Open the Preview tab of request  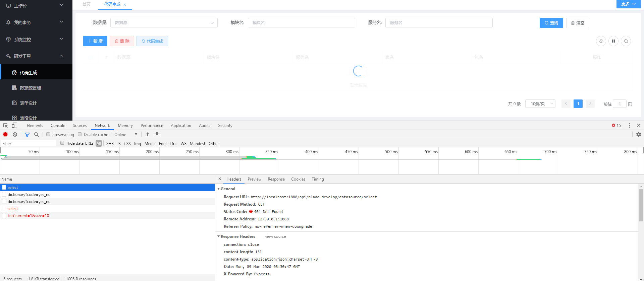(255, 179)
